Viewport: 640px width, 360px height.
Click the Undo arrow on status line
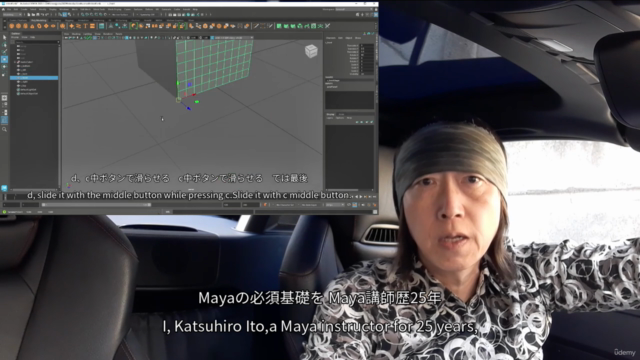[x=42, y=15]
